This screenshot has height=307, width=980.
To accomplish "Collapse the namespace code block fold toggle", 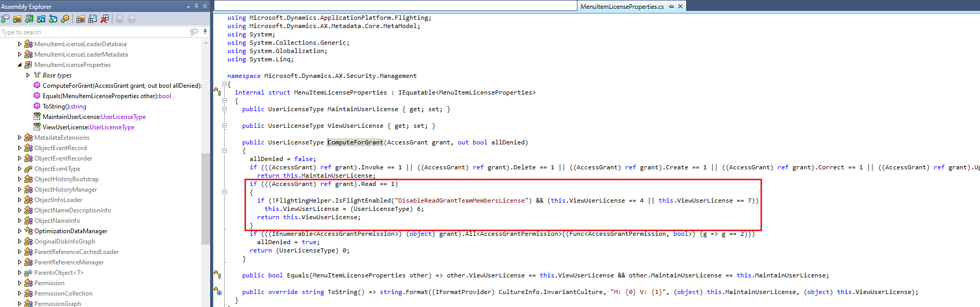I will 225,84.
